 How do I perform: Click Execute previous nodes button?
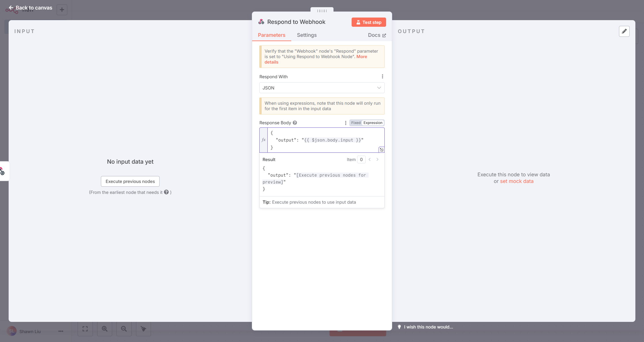pos(130,181)
